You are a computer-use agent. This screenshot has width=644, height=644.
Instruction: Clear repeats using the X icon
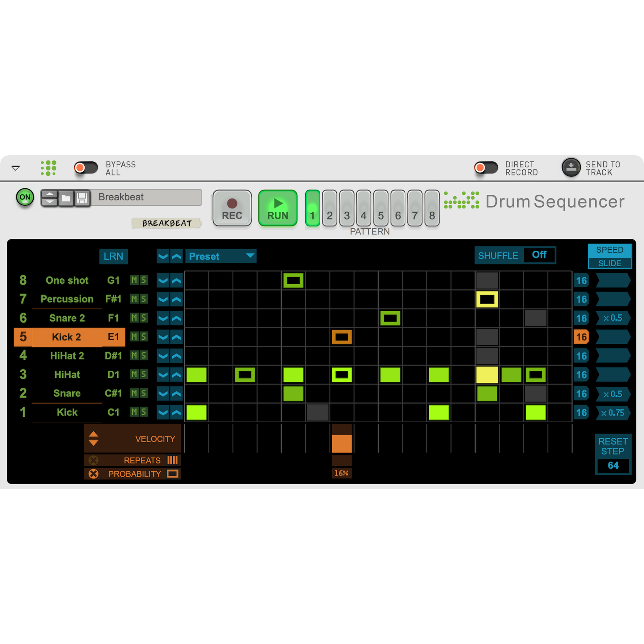[x=94, y=460]
